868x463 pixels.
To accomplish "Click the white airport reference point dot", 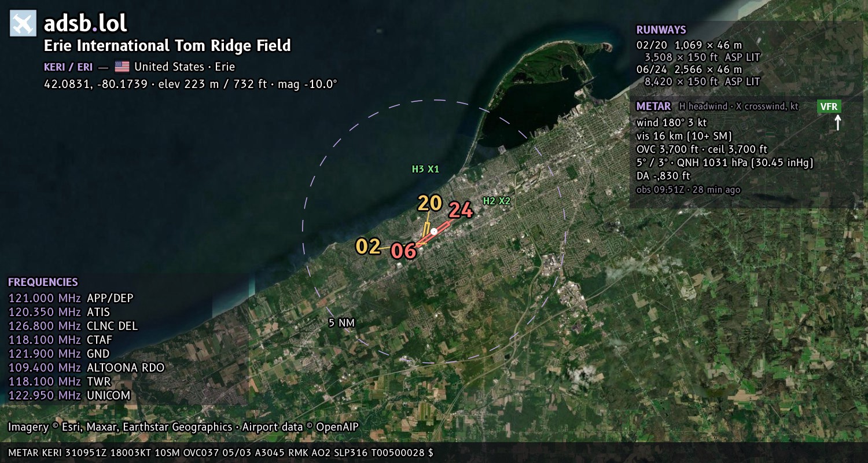I will [x=433, y=231].
